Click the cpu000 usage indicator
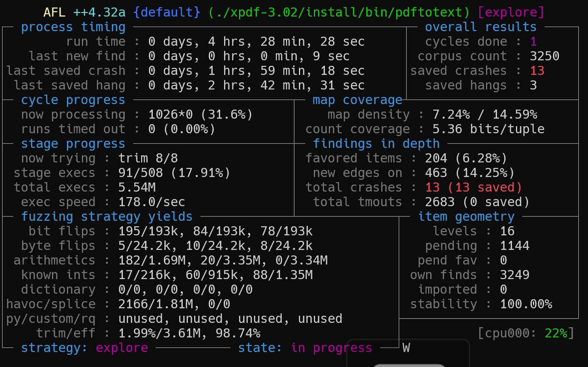Screen dimensions: 588x367 [x=526, y=333]
